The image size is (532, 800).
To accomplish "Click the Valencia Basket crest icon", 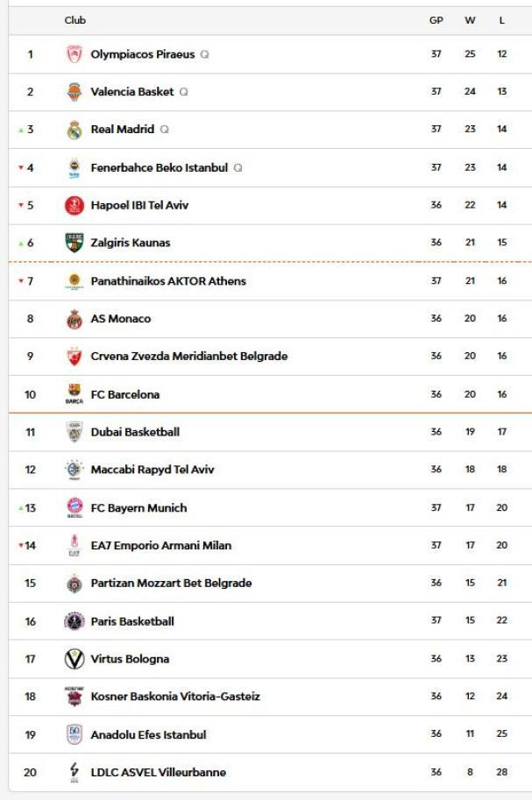I will pyautogui.click(x=74, y=92).
